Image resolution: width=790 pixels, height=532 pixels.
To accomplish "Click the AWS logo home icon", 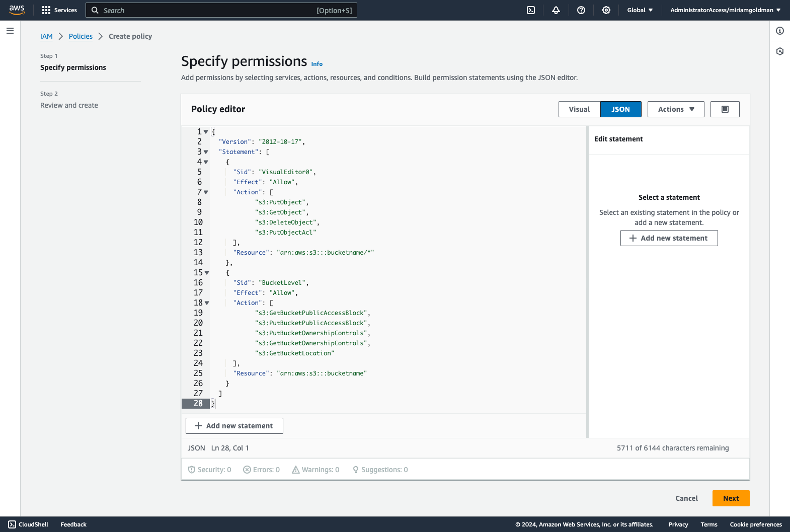I will pyautogui.click(x=17, y=10).
